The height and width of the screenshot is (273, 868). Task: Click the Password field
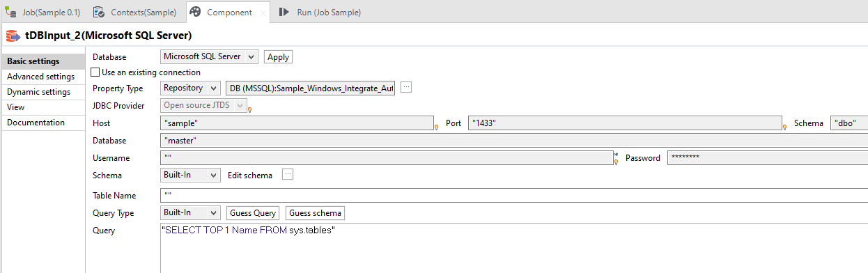(x=768, y=158)
